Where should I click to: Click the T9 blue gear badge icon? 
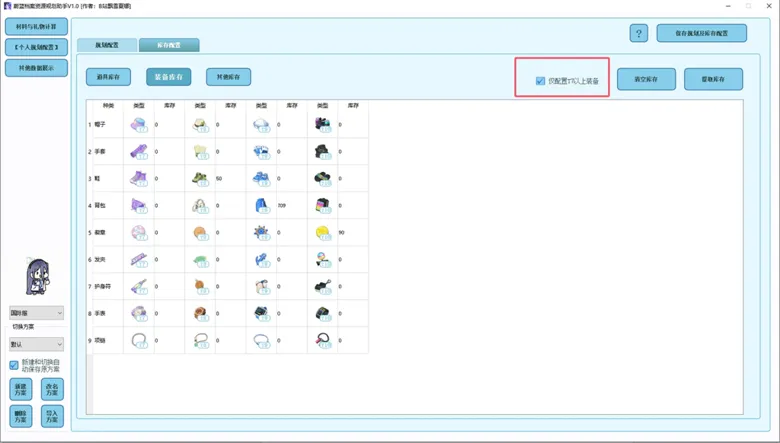point(261,232)
